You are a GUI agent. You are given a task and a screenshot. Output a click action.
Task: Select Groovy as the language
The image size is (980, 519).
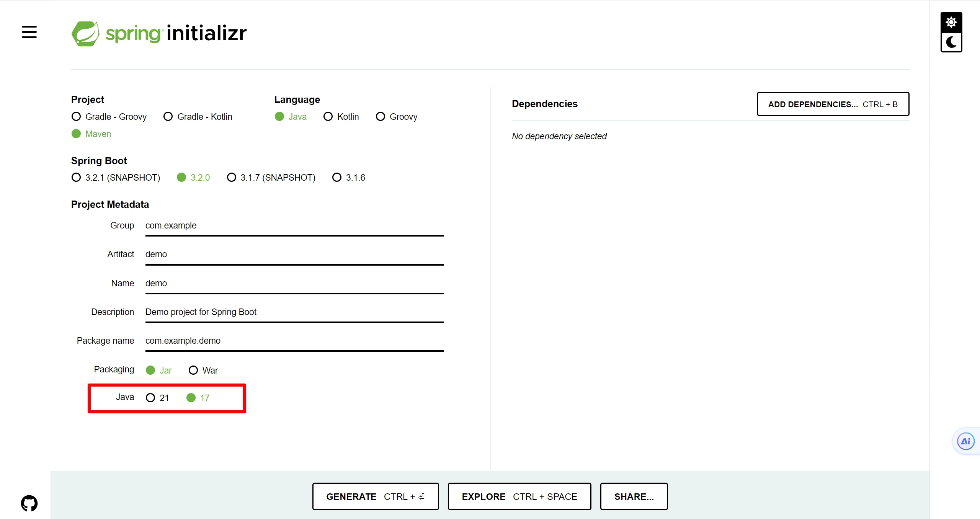[380, 117]
